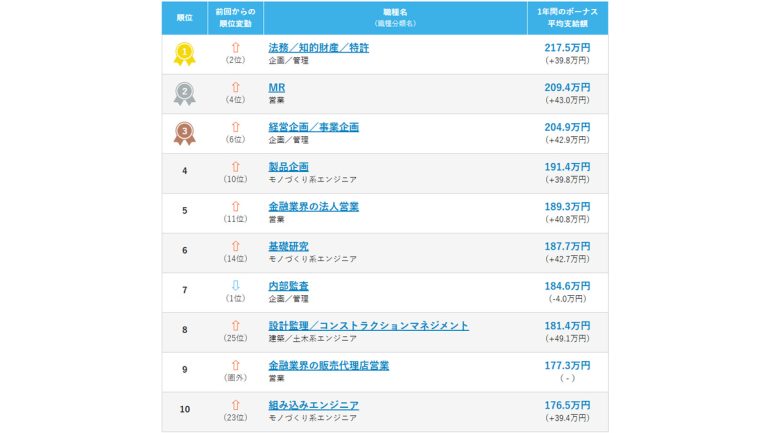Viewport: 770px width, 433px height.
Task: Click the up arrow beside 法務／知的財産／特許
Action: pos(236,47)
